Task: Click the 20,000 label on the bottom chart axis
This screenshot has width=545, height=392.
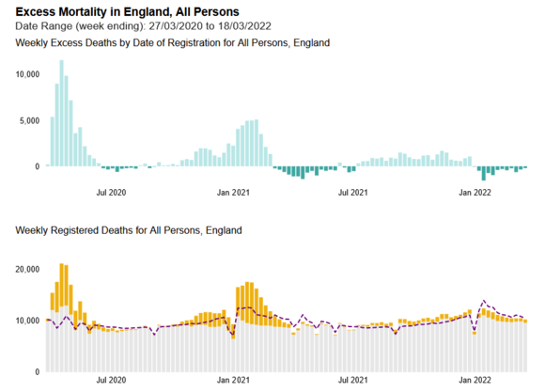Action: 27,270
